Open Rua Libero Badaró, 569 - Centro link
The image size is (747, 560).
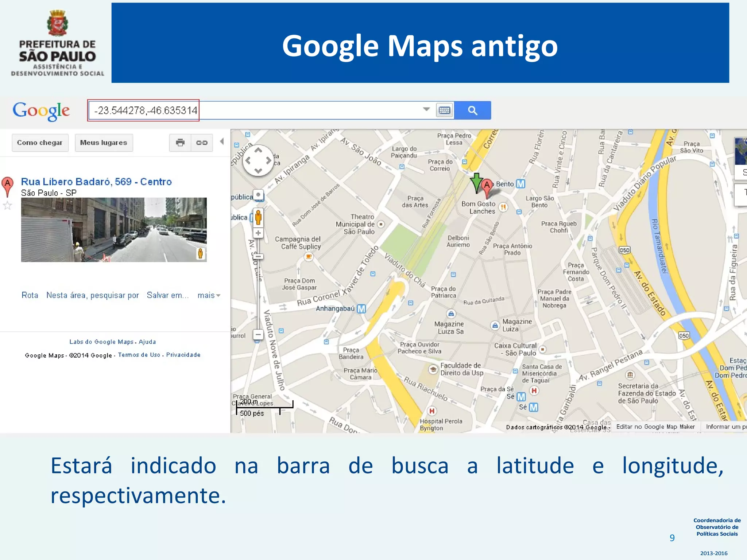point(96,182)
